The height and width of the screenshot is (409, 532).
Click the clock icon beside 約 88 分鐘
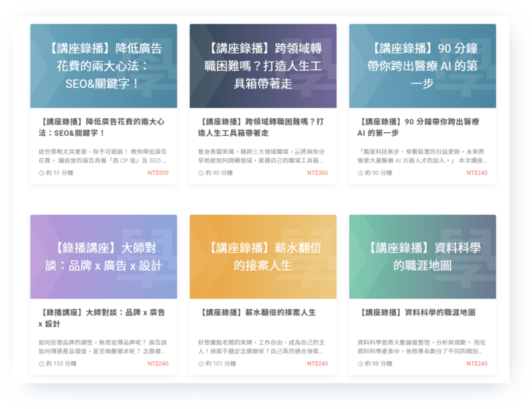click(x=361, y=364)
